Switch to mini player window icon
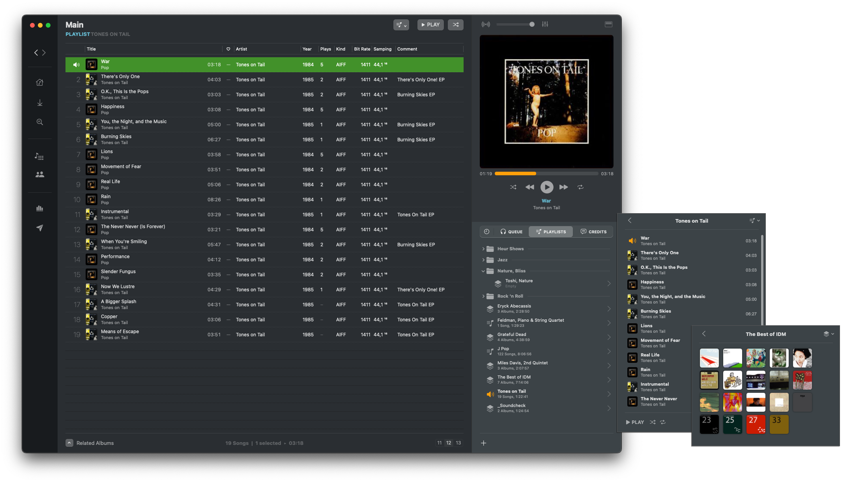The image size is (868, 482). (608, 24)
